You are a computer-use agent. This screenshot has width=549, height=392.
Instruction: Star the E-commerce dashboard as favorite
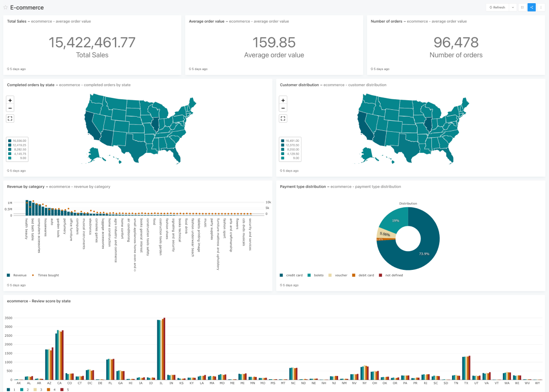point(5,7)
